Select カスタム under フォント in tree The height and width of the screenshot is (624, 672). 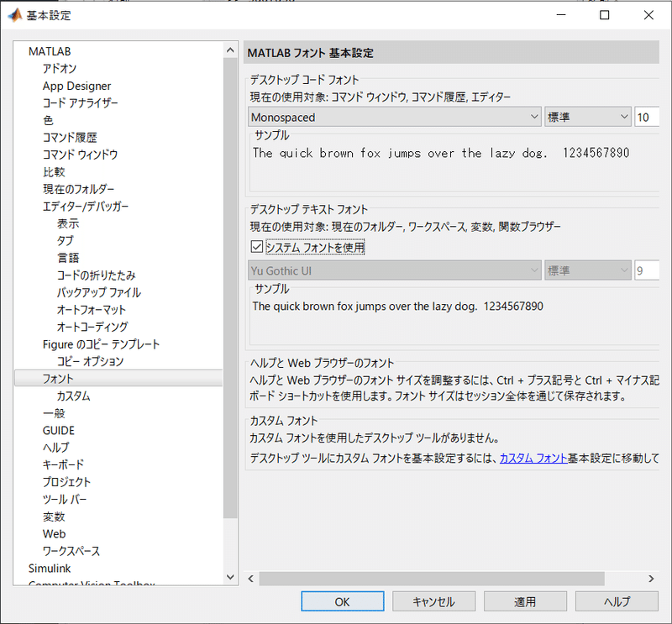[x=74, y=396]
